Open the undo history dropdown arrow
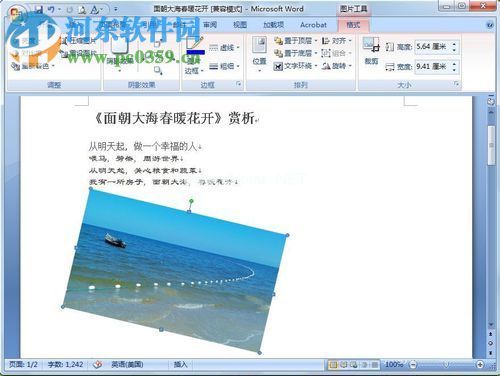This screenshot has height=376, width=500. click(59, 10)
